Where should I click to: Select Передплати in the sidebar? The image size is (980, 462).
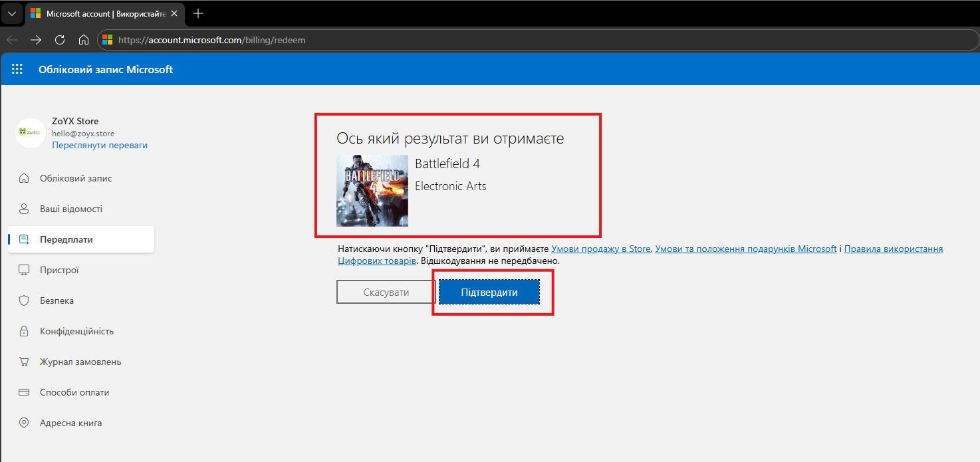pos(81,239)
